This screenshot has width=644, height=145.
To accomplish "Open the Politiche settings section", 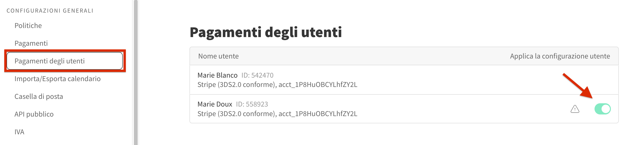I will pyautogui.click(x=28, y=25).
